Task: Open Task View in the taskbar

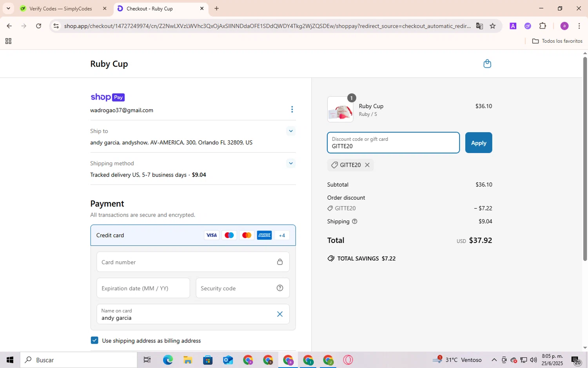Action: click(x=147, y=360)
